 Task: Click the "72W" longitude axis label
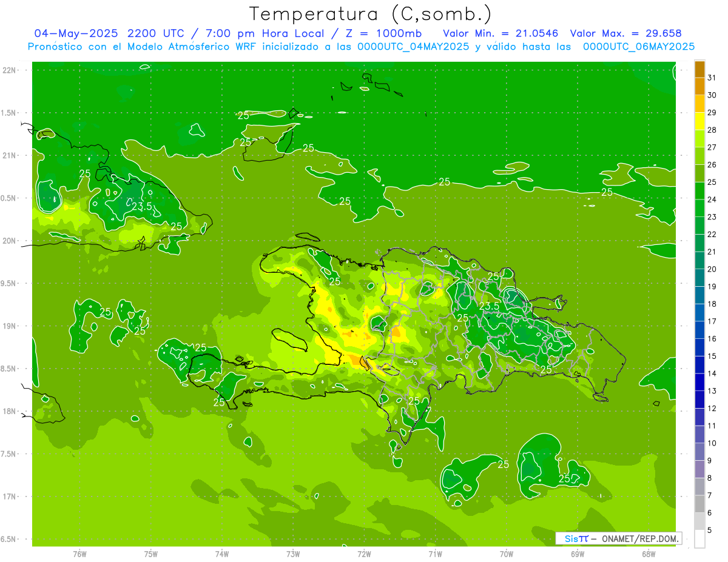(365, 554)
